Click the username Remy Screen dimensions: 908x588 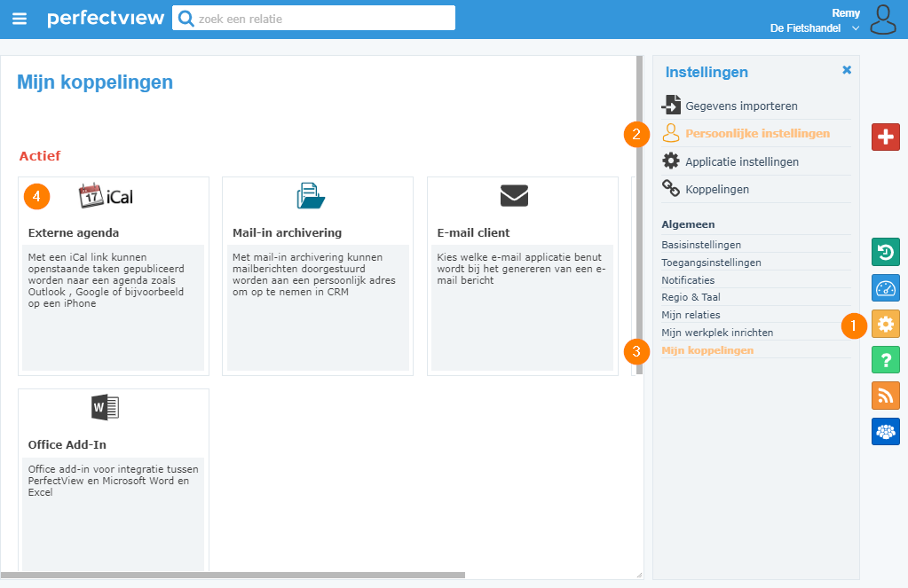846,12
